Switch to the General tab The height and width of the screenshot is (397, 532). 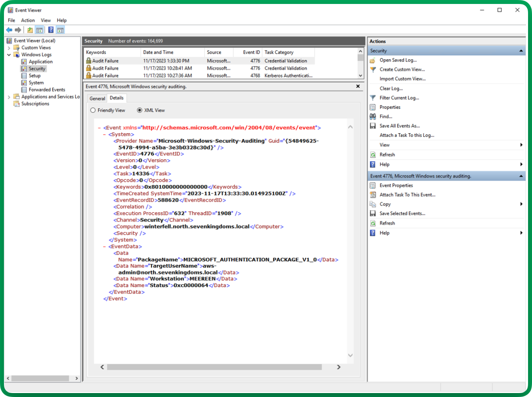(x=97, y=98)
